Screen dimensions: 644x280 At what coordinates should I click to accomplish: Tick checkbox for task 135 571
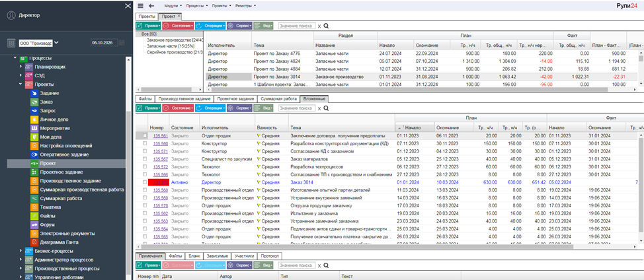tap(145, 151)
